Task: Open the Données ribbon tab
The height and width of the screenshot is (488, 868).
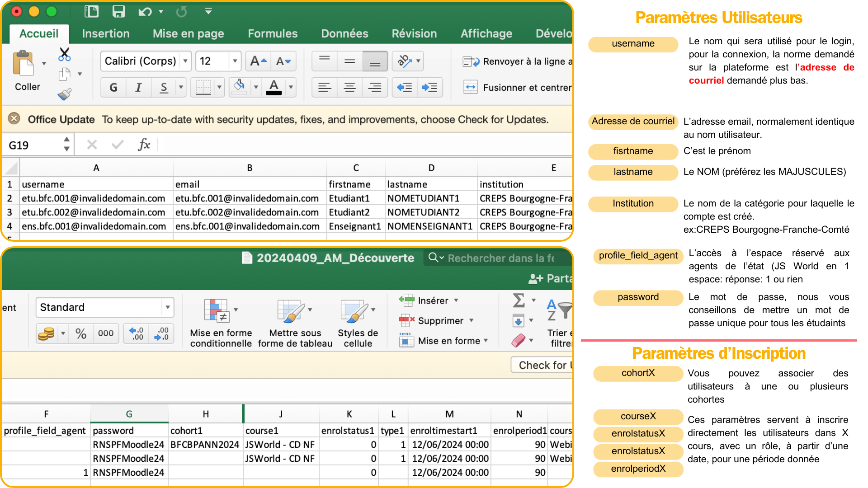Action: pyautogui.click(x=344, y=33)
